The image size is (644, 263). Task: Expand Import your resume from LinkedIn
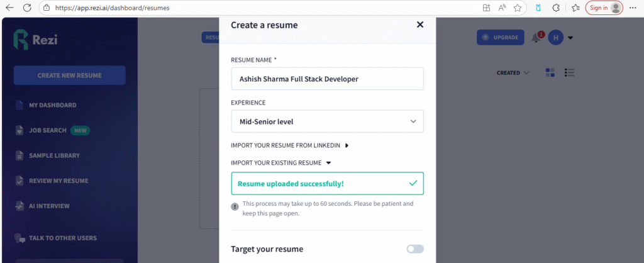290,145
